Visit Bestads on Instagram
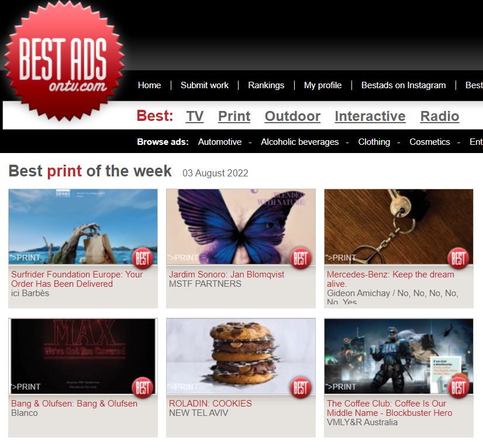Viewport: 483px width, 448px height. (x=403, y=85)
